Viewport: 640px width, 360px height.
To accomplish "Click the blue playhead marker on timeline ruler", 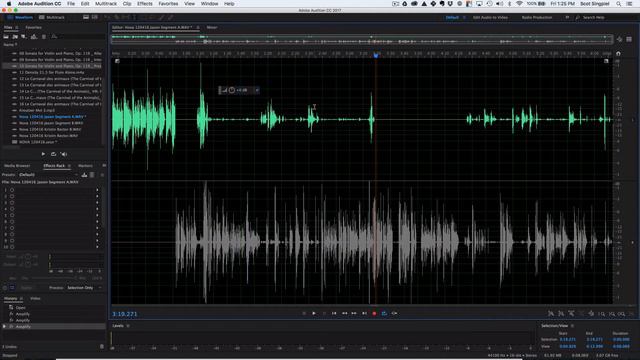I will point(376,55).
